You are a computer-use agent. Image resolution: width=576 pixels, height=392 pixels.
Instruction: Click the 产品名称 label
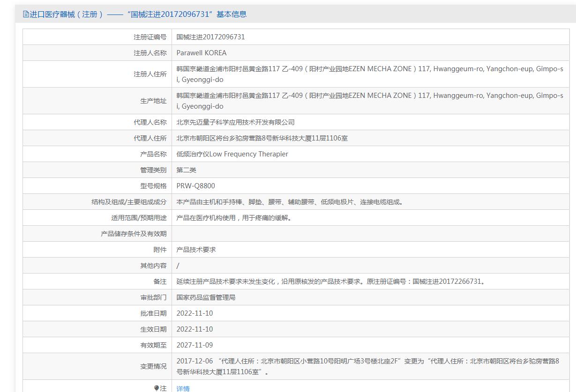pyautogui.click(x=153, y=154)
